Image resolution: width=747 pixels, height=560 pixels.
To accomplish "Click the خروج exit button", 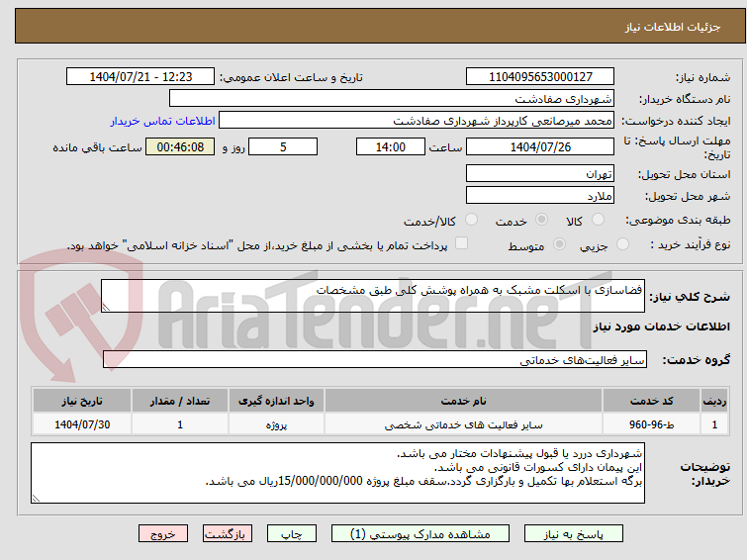I will (163, 534).
